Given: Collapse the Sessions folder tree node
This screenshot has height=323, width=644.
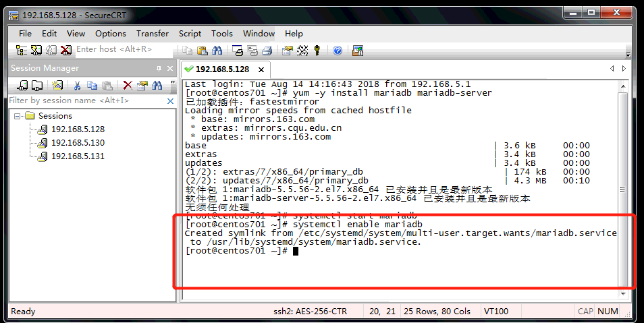Looking at the screenshot, I should 17,116.
